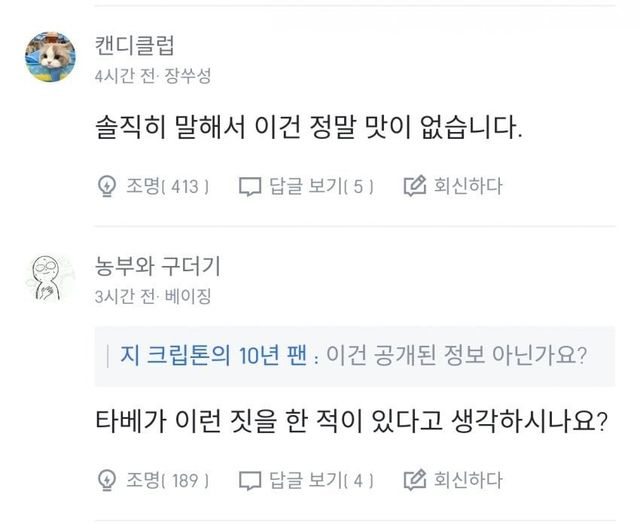Click the pencil reply icon on 농부와 구더기's comment
The width and height of the screenshot is (640, 526).
point(414,480)
